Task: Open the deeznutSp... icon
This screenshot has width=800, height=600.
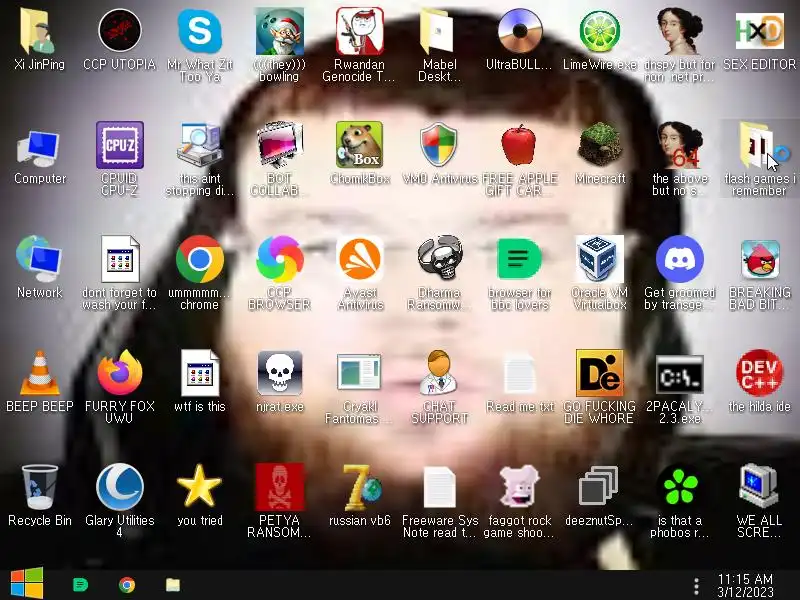Action: [x=598, y=486]
